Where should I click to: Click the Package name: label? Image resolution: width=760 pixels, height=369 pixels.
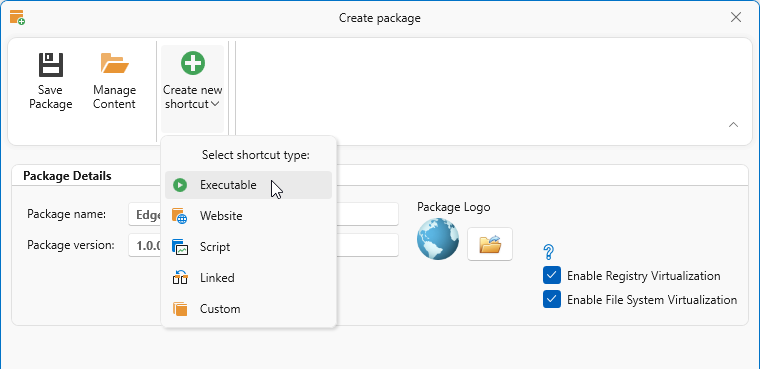click(66, 214)
